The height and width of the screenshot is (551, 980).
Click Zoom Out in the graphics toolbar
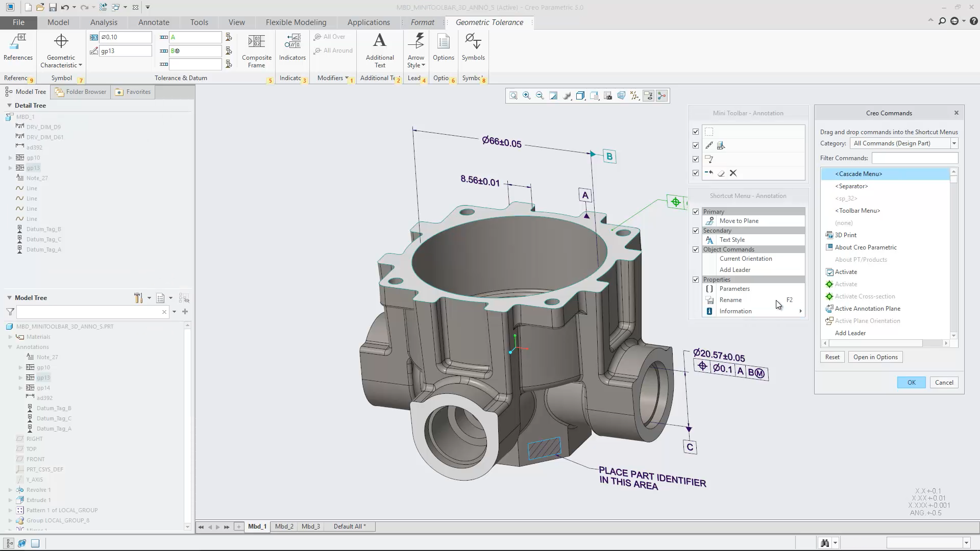point(540,96)
